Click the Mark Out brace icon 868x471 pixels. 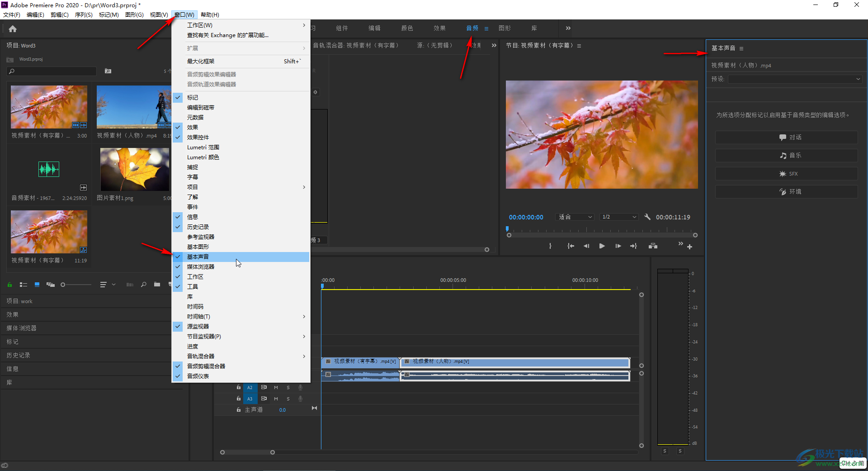pos(550,246)
